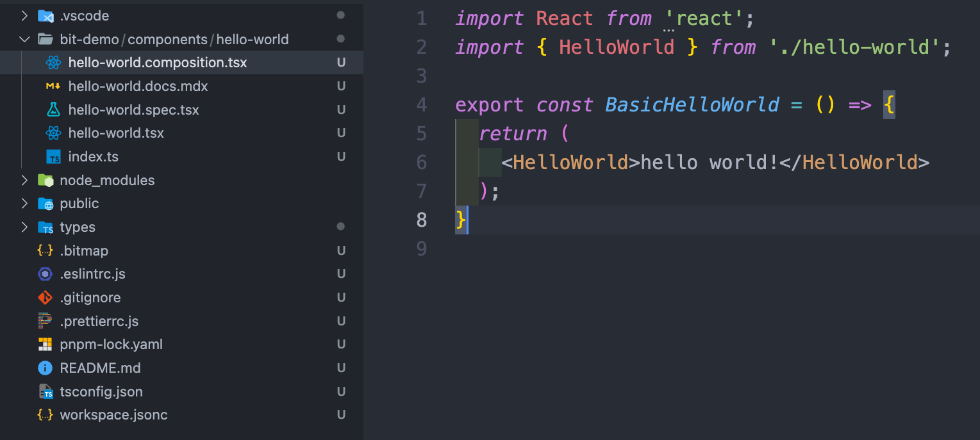Select the README.md file name
This screenshot has height=440, width=980.
[100, 368]
